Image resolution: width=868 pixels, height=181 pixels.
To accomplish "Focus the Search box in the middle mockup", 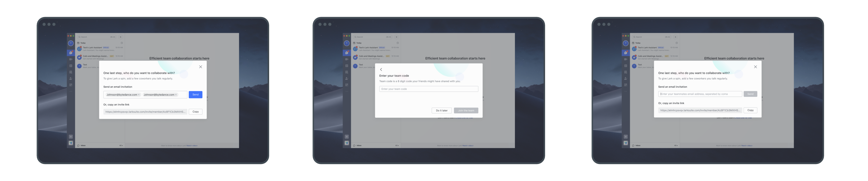I will [373, 37].
